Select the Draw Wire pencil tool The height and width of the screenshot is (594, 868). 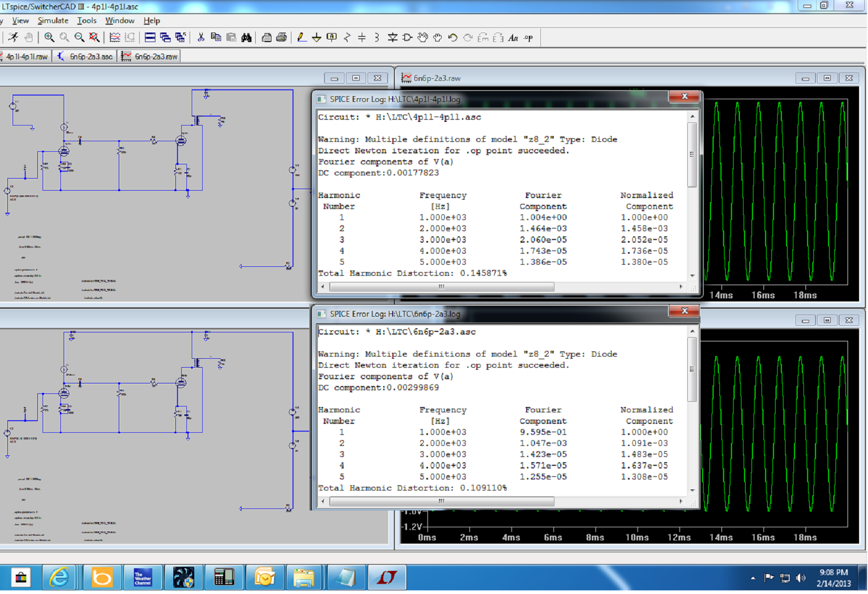coord(301,37)
